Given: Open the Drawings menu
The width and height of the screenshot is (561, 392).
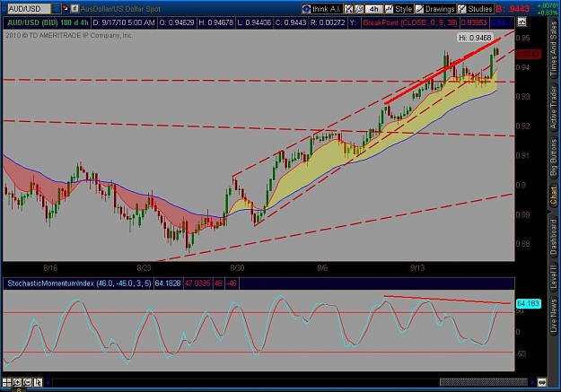Looking at the screenshot, I should click(435, 9).
